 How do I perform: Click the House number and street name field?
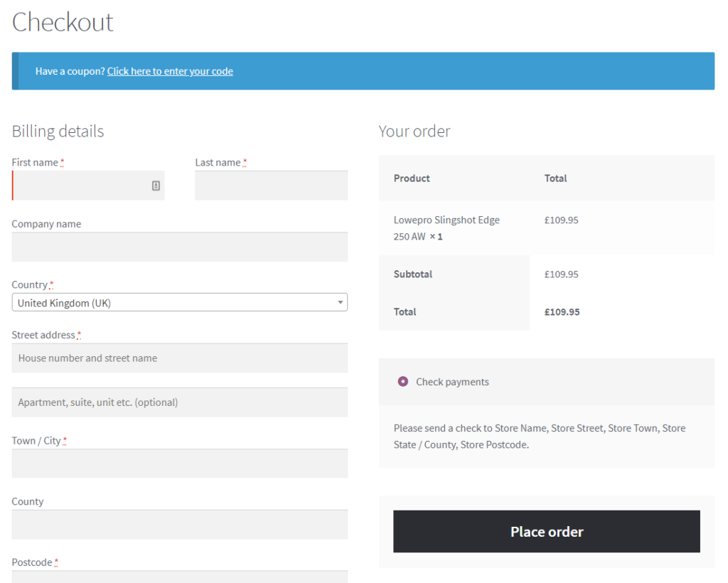(179, 358)
